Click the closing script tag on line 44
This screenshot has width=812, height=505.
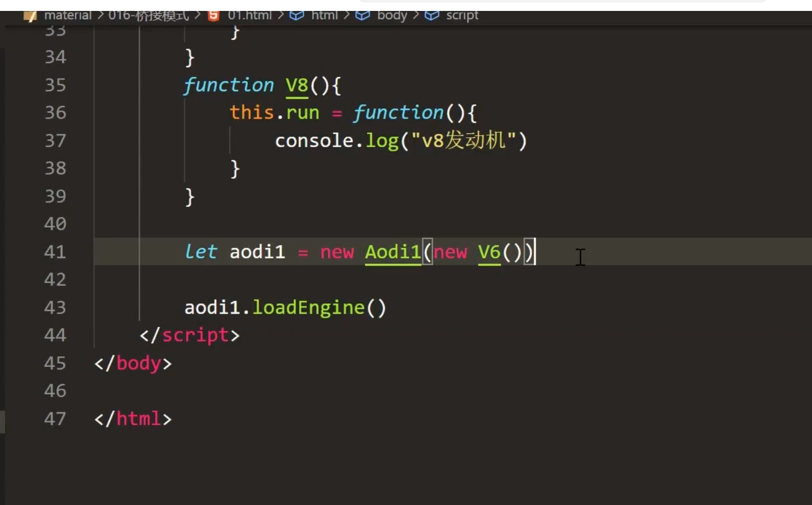point(189,336)
